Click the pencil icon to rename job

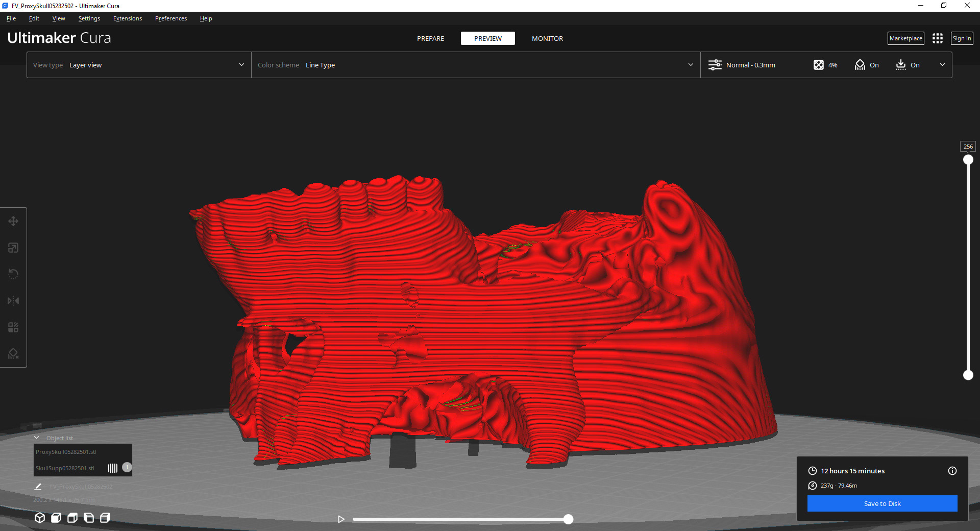(38, 487)
